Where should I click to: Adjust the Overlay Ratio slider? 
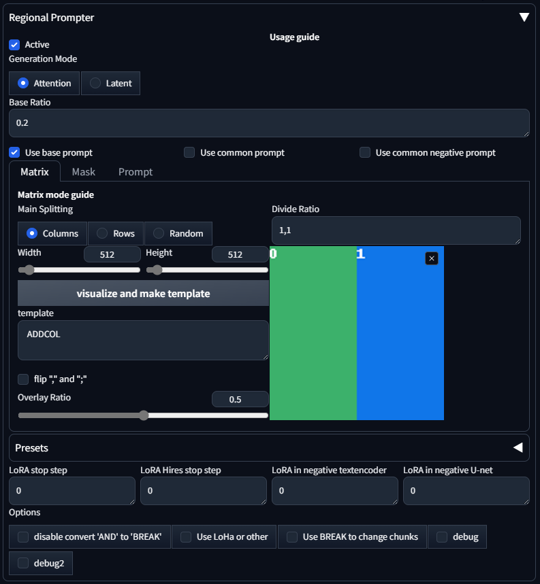tap(143, 415)
